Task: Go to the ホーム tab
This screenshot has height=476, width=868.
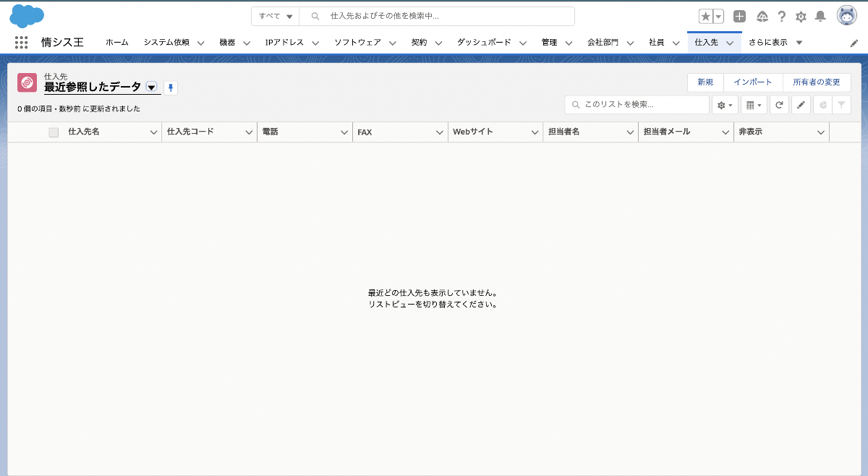Action: coord(116,43)
